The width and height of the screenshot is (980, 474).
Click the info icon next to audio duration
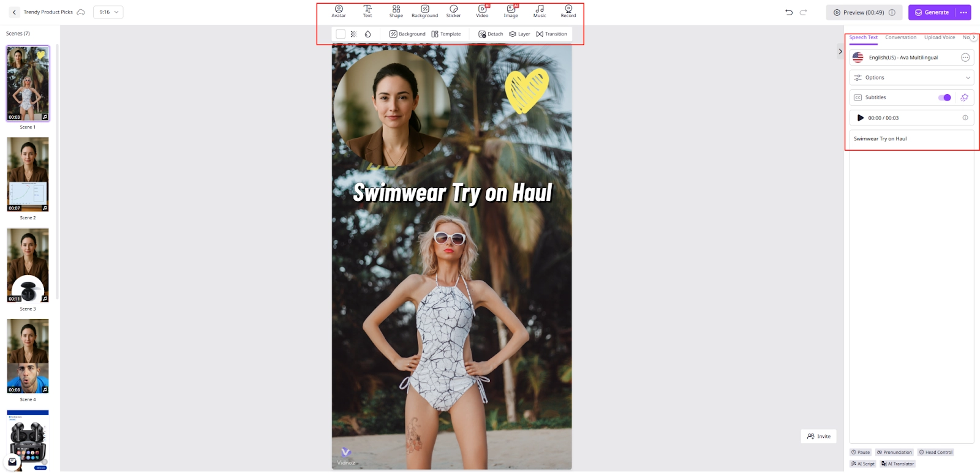pyautogui.click(x=965, y=118)
